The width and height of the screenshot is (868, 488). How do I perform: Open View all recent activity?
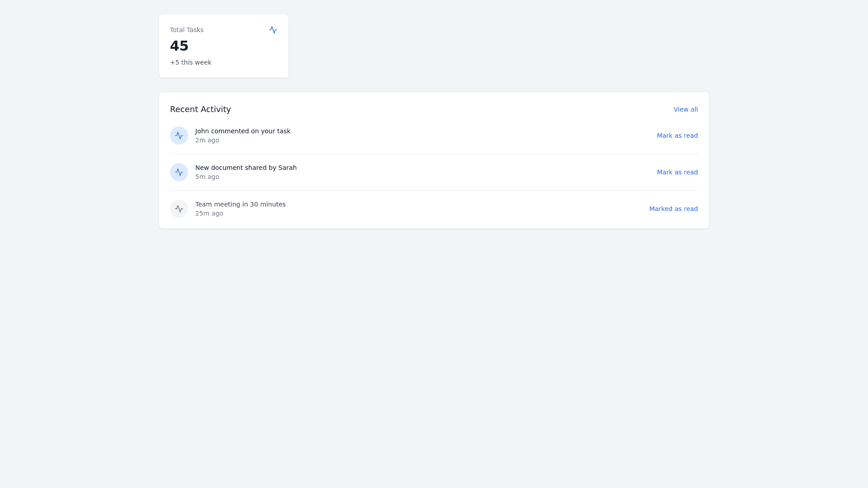685,109
